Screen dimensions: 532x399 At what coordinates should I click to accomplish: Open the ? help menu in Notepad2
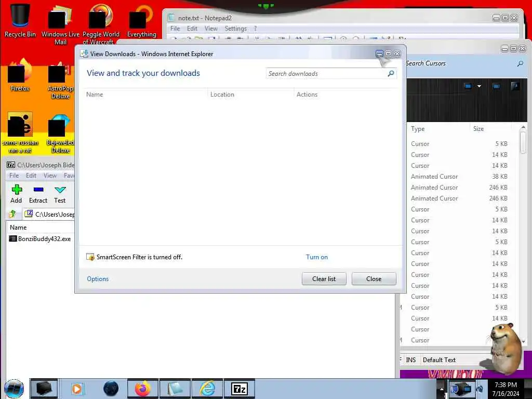[x=256, y=29]
